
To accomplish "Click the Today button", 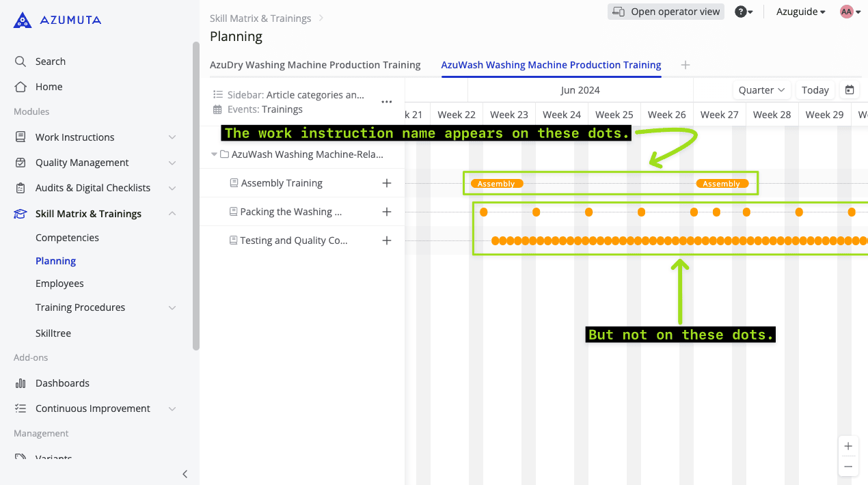I will click(815, 90).
